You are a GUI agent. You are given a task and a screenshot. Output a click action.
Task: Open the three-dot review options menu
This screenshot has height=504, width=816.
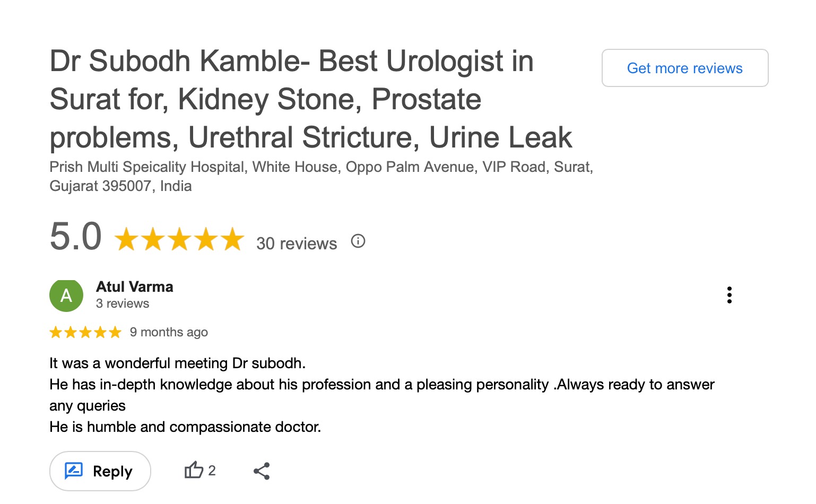[730, 295]
